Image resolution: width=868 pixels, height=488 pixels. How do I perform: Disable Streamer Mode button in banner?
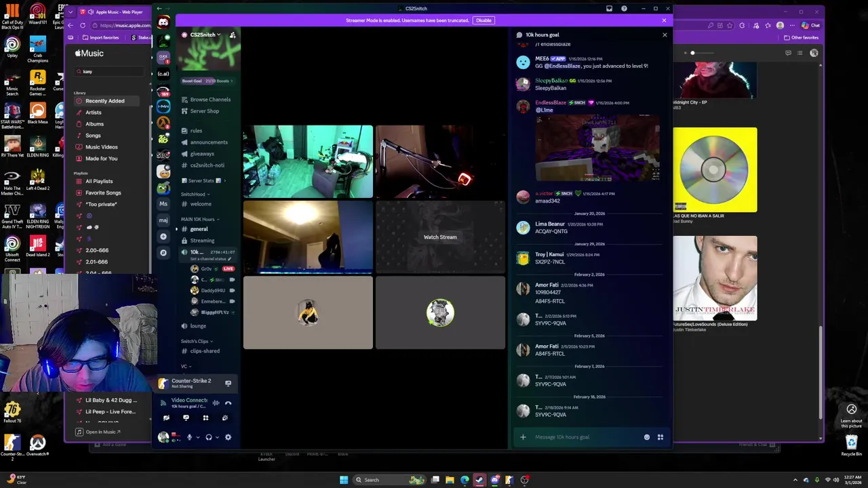(x=484, y=20)
